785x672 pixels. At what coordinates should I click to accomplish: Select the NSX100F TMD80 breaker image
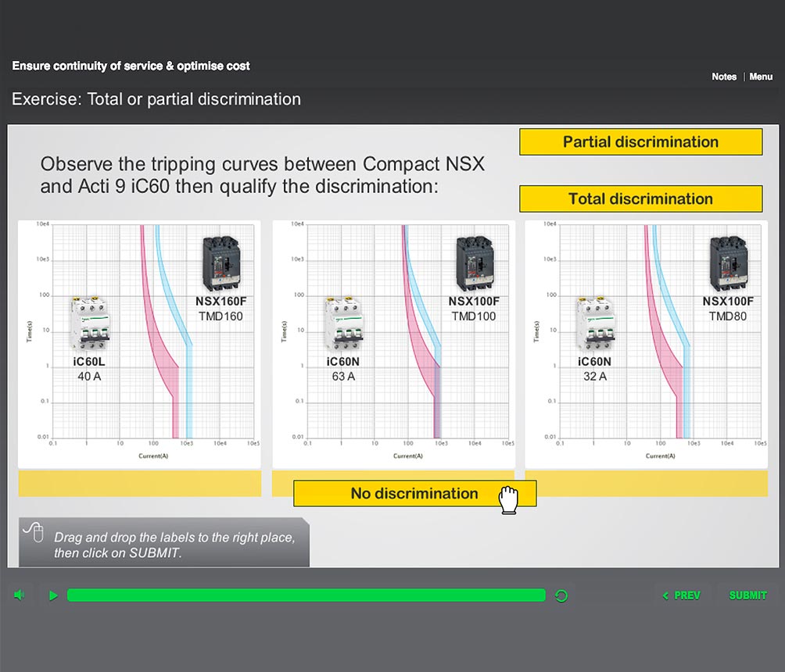(729, 263)
